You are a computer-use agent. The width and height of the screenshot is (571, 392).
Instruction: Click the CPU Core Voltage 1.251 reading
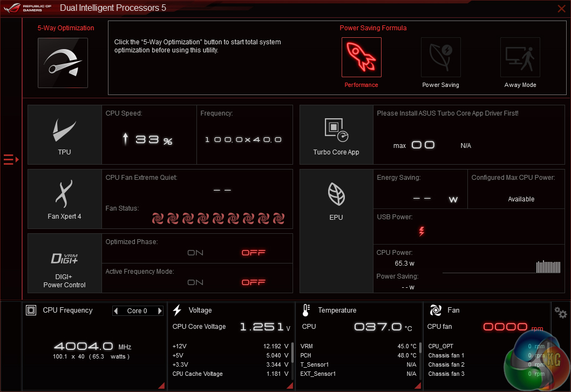tap(265, 327)
